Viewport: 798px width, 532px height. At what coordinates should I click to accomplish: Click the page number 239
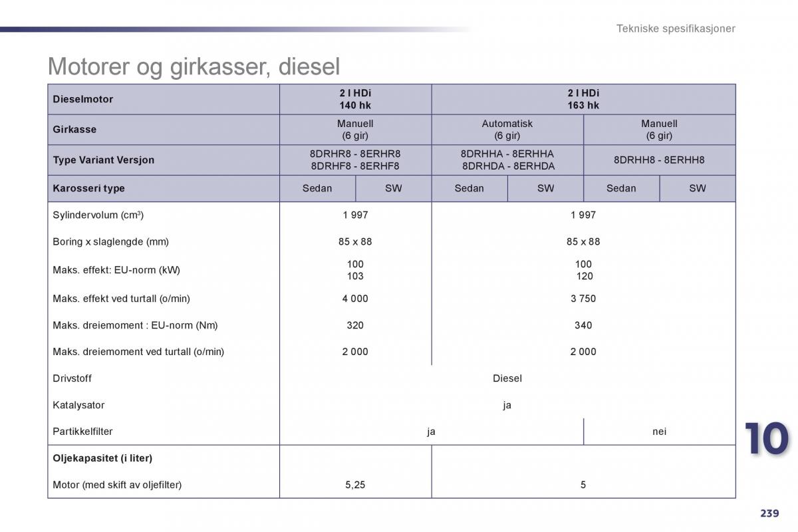point(769,513)
